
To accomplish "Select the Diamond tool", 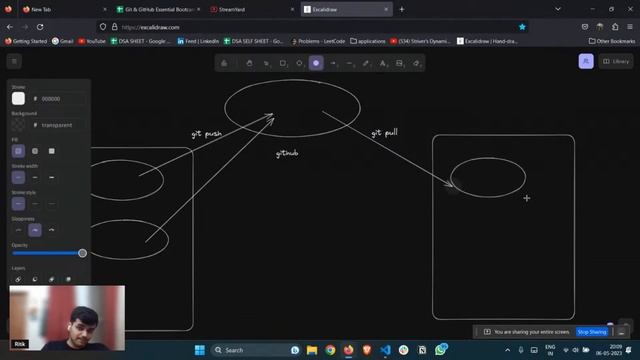I will point(300,63).
